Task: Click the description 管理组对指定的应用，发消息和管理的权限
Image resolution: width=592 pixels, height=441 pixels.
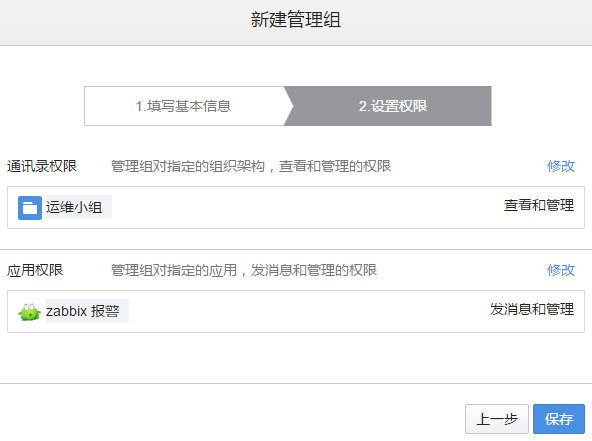Action: (x=244, y=270)
